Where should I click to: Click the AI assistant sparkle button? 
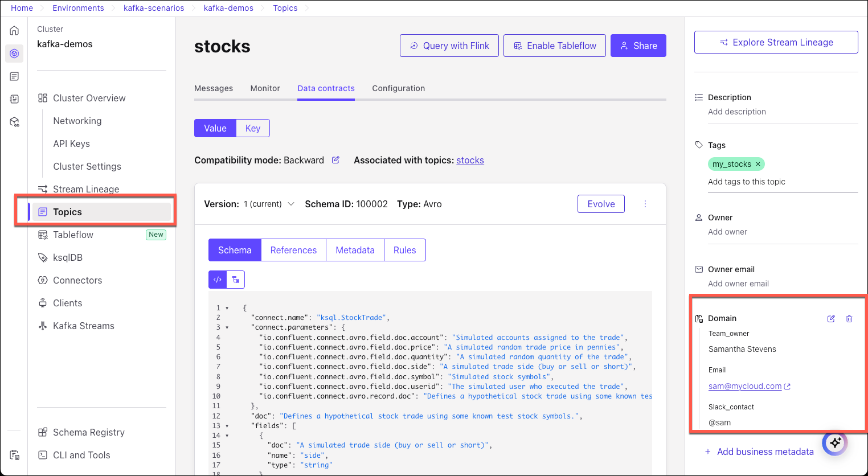[834, 442]
